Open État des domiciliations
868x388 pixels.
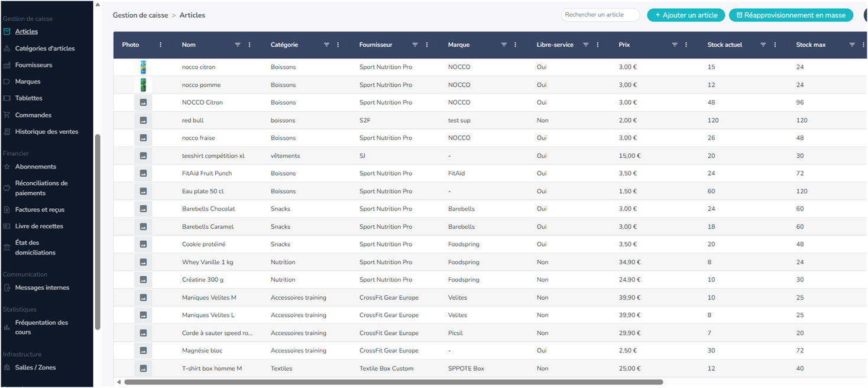(x=35, y=247)
